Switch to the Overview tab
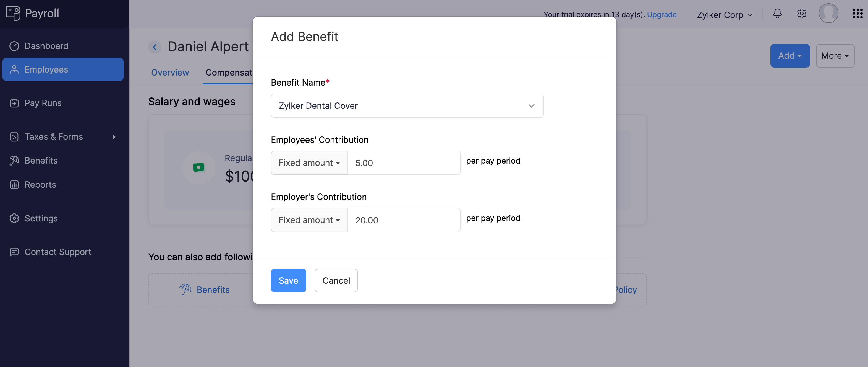 (170, 72)
